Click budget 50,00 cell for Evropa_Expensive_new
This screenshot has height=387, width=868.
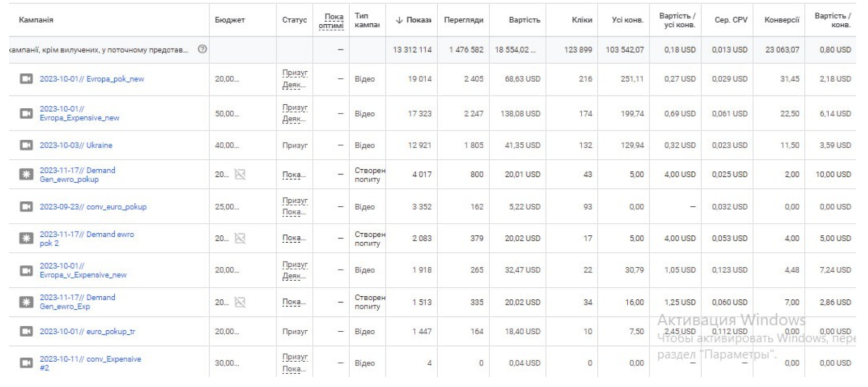[227, 114]
